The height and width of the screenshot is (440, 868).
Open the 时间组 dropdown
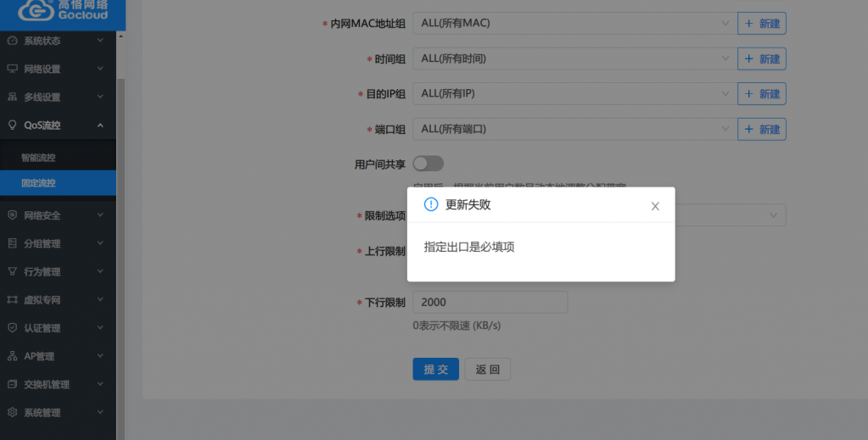[574, 58]
